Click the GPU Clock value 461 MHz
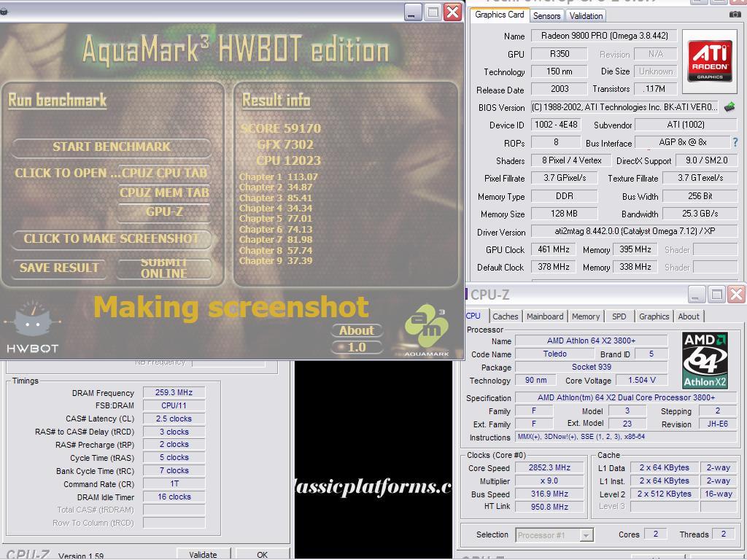 click(x=554, y=249)
